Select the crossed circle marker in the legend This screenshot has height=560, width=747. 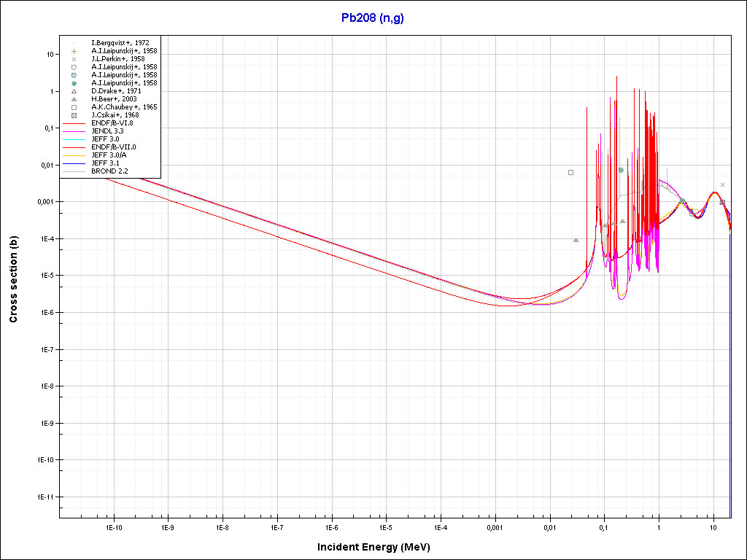point(74,75)
